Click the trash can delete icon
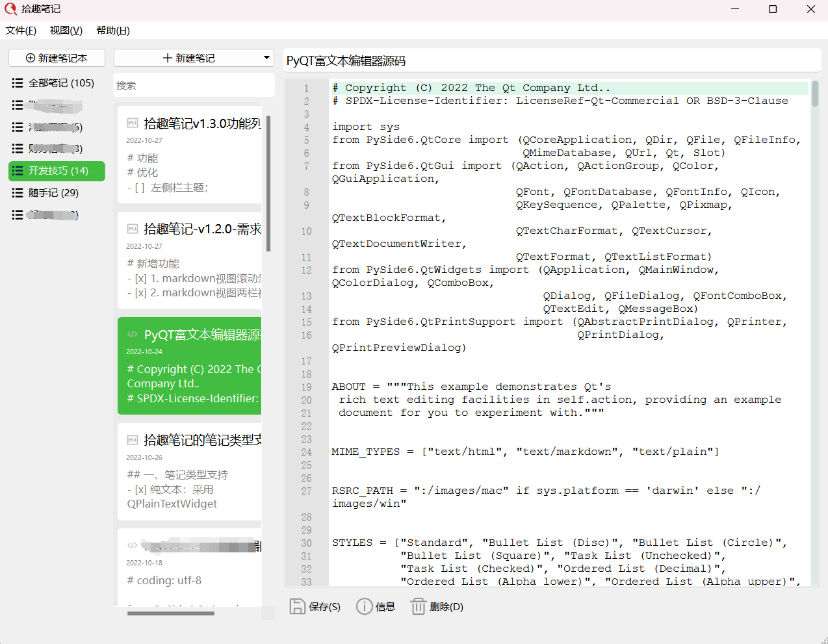Viewport: 828px width, 644px height. 418,606
